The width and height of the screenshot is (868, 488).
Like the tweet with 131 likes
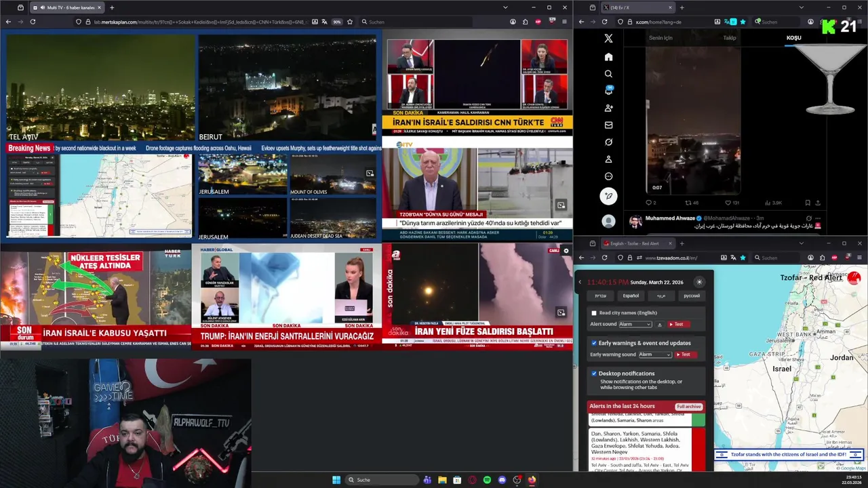coord(732,203)
